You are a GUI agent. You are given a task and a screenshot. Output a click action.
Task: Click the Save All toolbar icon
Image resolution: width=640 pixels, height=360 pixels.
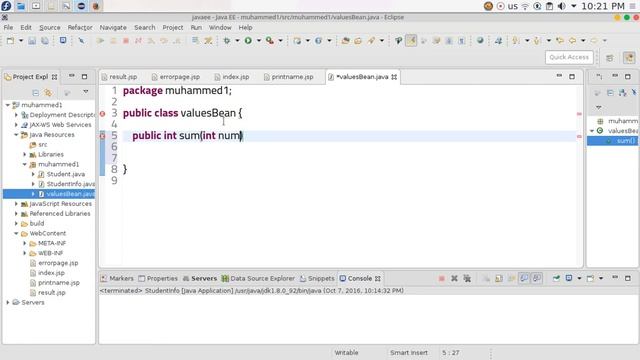coord(44,40)
